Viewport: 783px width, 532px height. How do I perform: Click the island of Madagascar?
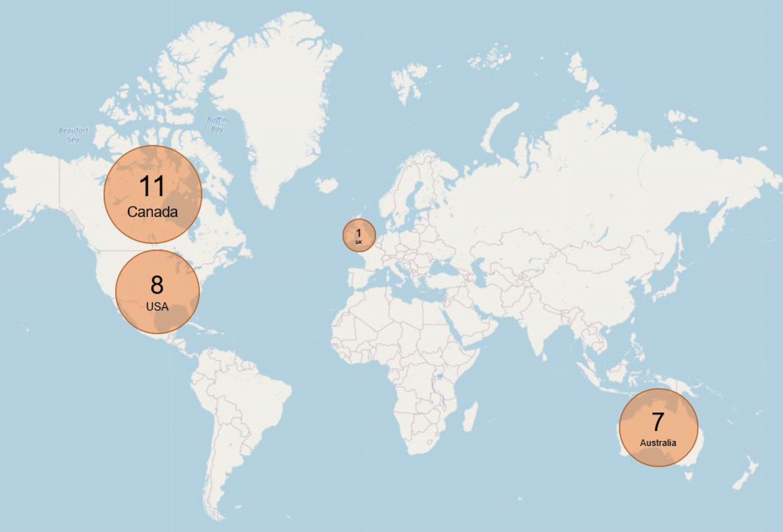click(470, 417)
